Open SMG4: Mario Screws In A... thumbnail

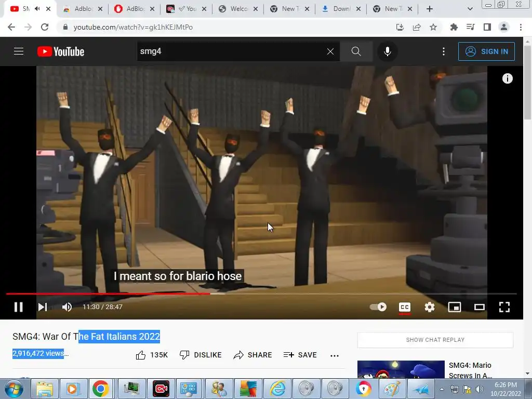point(401,369)
